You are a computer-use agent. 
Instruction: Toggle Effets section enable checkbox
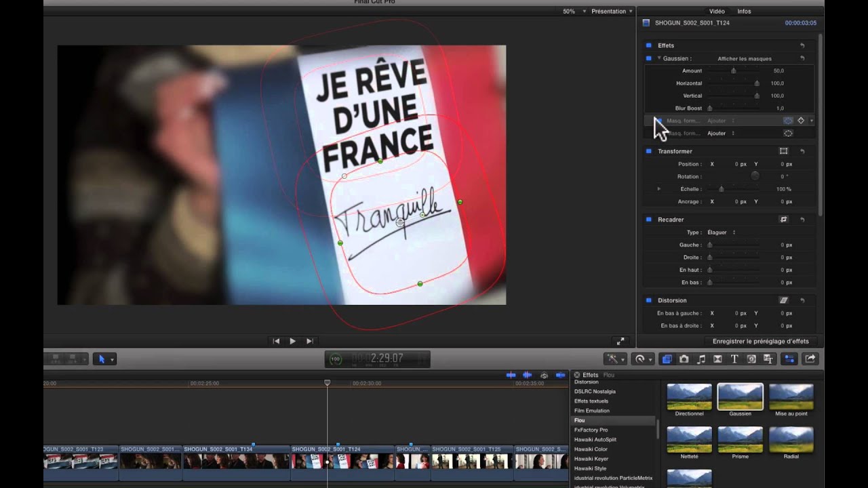(x=648, y=45)
